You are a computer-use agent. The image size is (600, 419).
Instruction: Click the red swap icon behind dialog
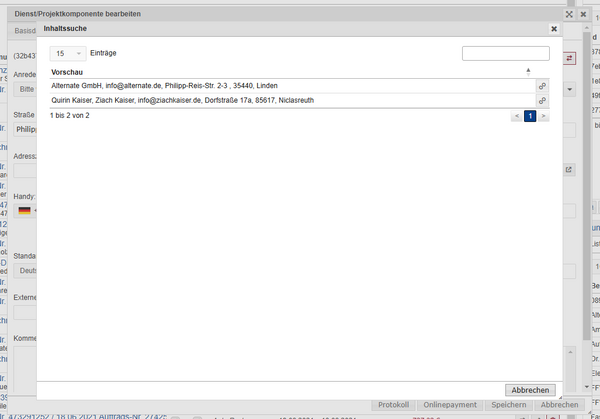click(570, 59)
